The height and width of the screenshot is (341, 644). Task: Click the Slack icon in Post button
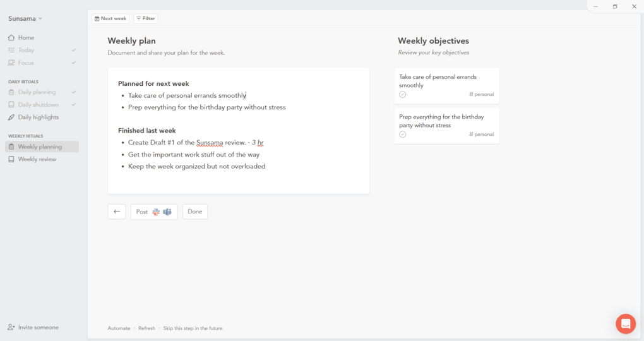156,212
